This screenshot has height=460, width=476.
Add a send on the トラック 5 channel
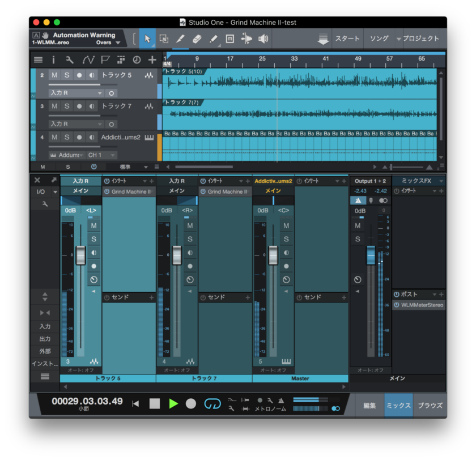[151, 297]
